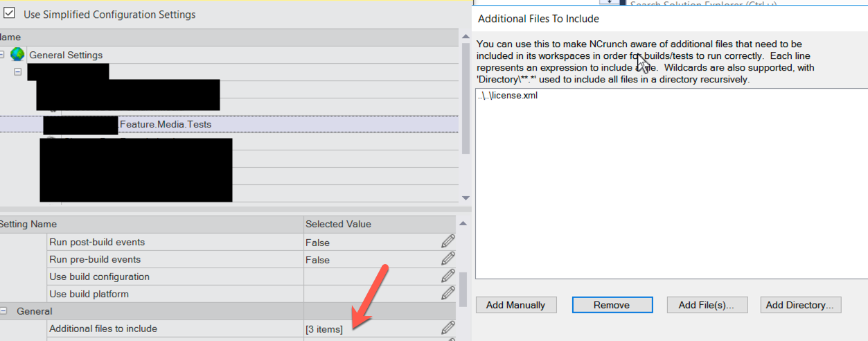Viewport: 868px width, 341px height.
Task: Click the General Settings globe icon
Action: tap(17, 55)
